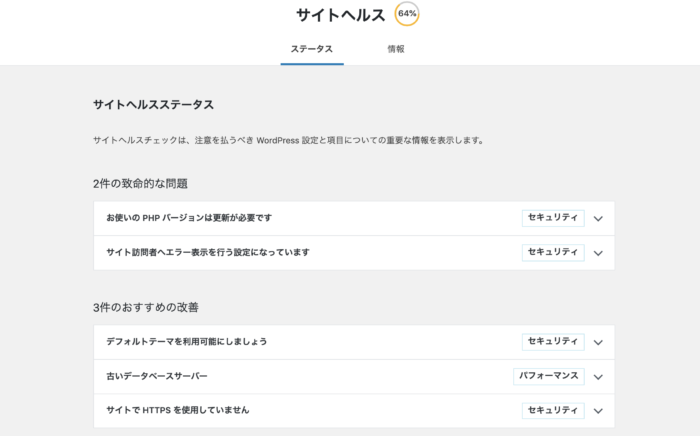Viewport: 700px width, 436px height.
Task: Click the '2件の致命的な問題' section heading
Action: tap(140, 184)
